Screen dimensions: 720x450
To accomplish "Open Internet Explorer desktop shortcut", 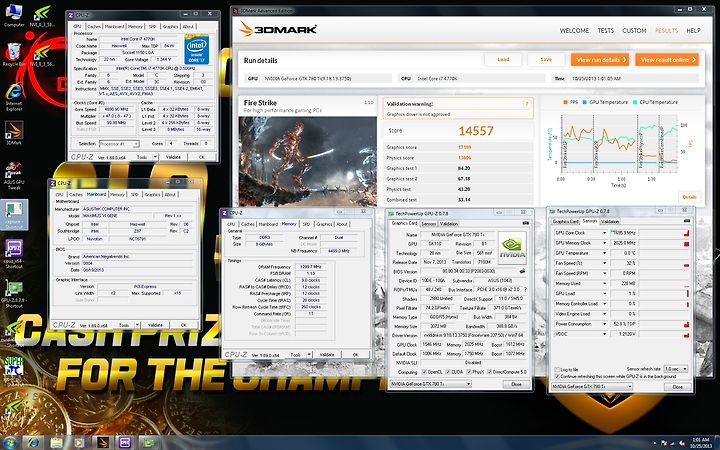I will coord(14,98).
